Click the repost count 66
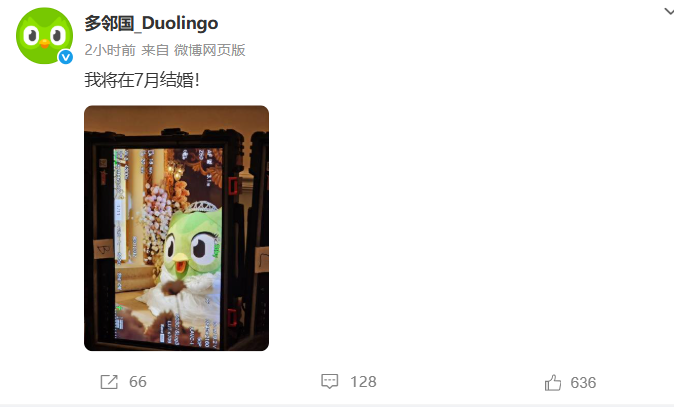Viewport: 674px width, 407px height. (138, 382)
